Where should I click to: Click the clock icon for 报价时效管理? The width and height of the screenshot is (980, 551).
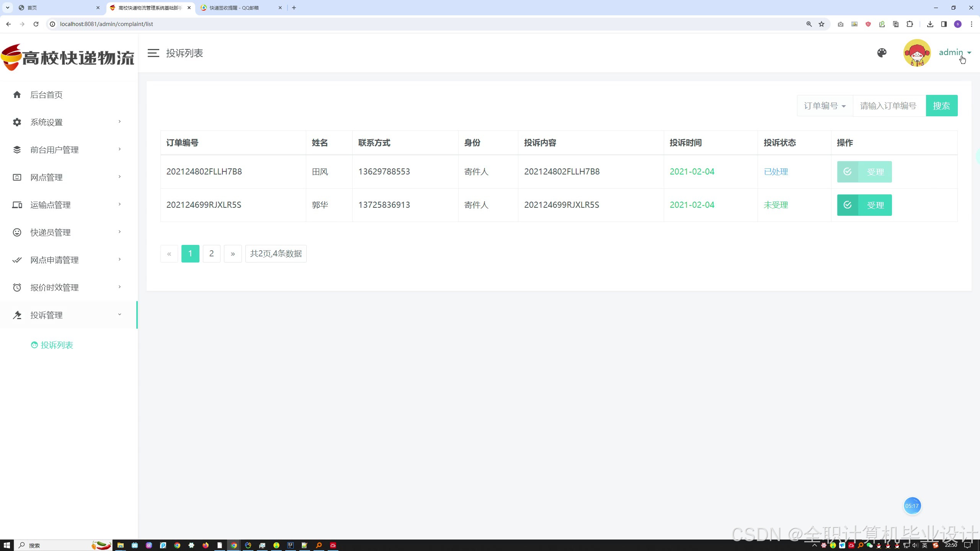(x=17, y=287)
